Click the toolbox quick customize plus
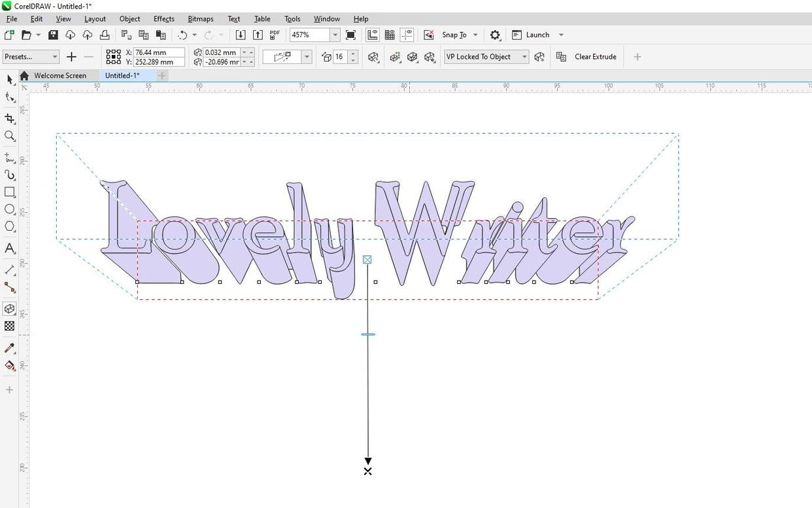The height and width of the screenshot is (508, 812). click(x=9, y=390)
